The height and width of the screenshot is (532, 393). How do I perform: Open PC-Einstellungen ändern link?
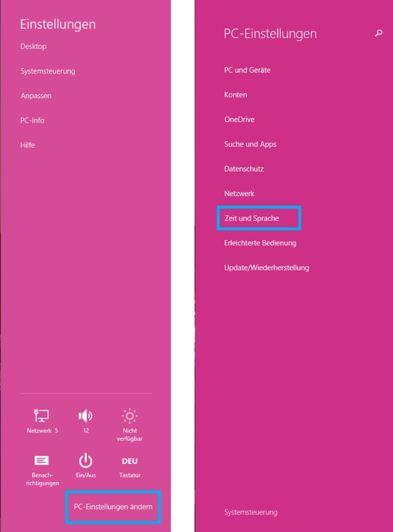coord(113,507)
